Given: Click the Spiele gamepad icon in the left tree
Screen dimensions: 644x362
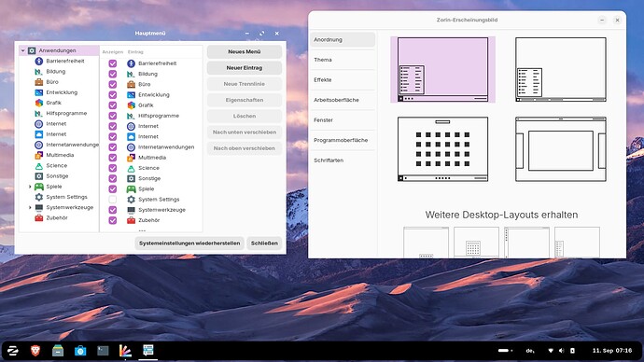Looking at the screenshot, I should coord(38,187).
